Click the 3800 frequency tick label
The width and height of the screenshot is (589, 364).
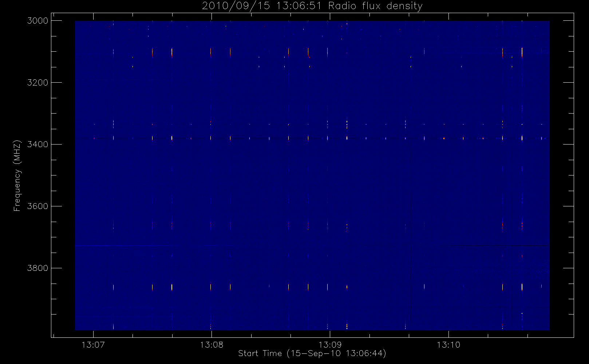pos(38,268)
